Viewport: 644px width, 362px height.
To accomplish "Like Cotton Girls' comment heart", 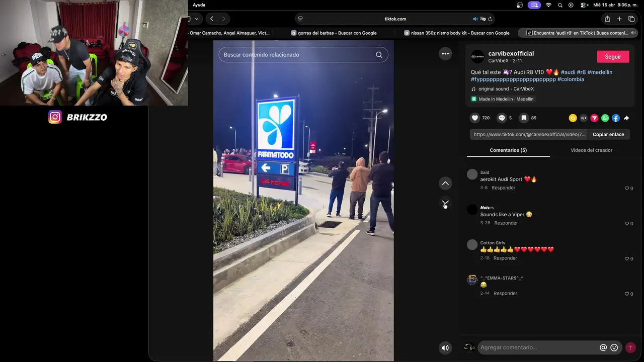I will pyautogui.click(x=627, y=258).
